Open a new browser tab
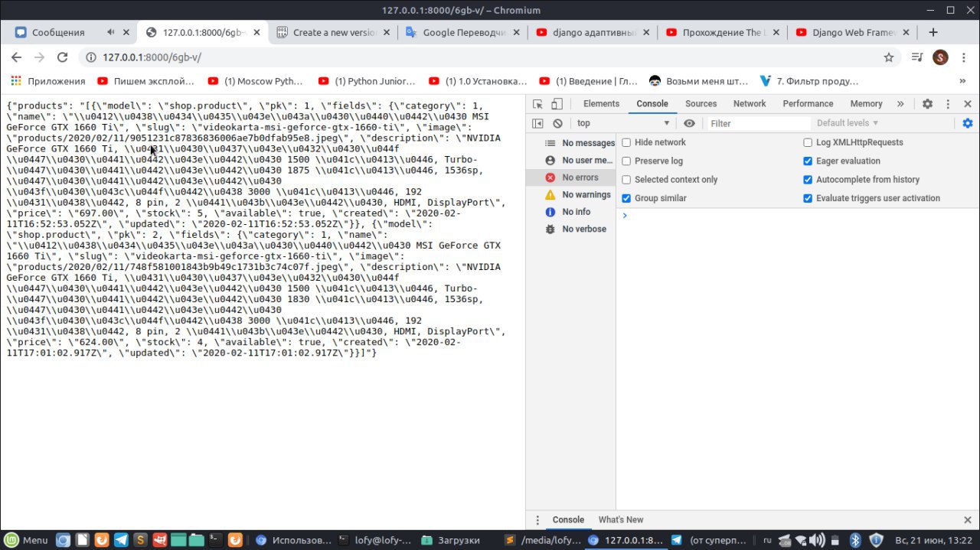Screen dimensions: 980x550 (x=933, y=32)
